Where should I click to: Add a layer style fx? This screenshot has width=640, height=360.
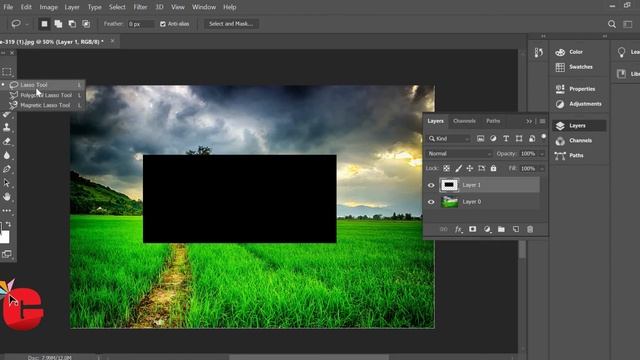pos(458,229)
